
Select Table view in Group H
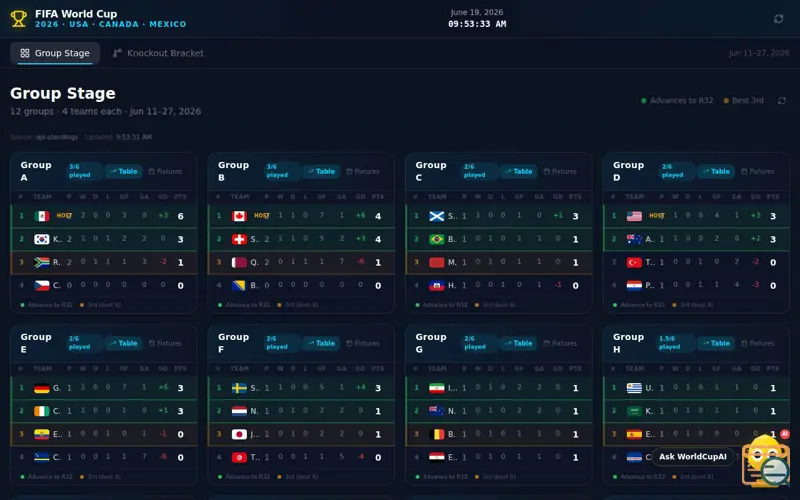(x=716, y=343)
